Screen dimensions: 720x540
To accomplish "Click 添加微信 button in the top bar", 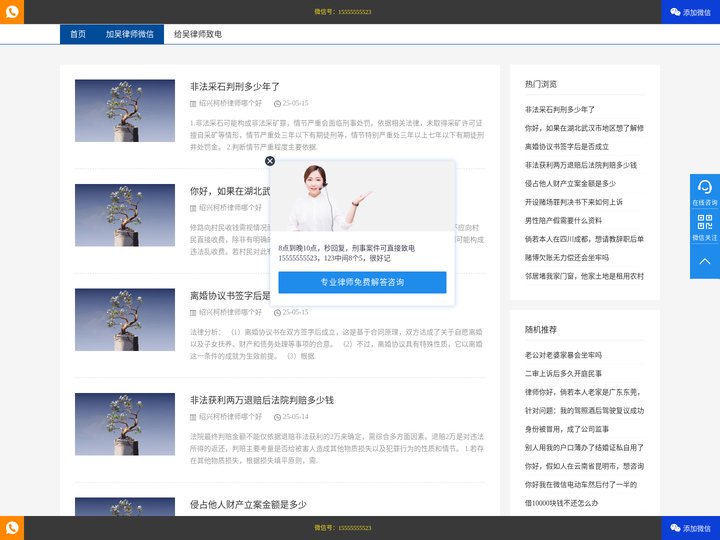I will pyautogui.click(x=690, y=12).
